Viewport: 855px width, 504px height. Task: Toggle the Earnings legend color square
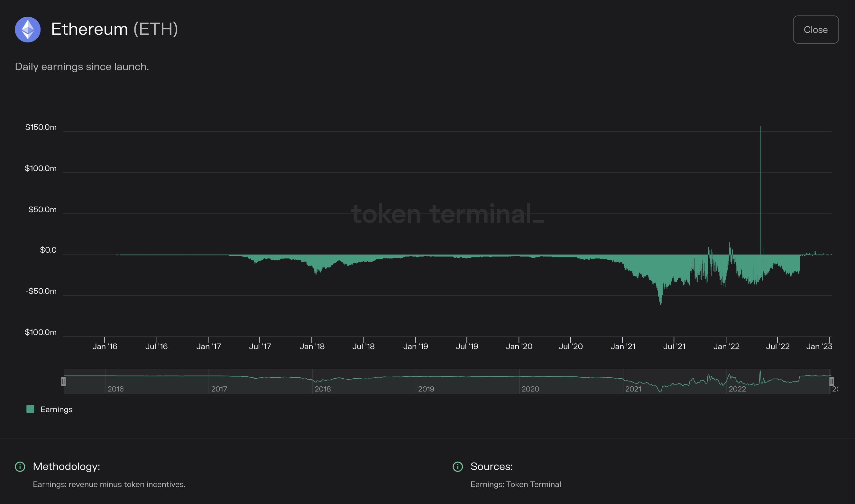30,409
